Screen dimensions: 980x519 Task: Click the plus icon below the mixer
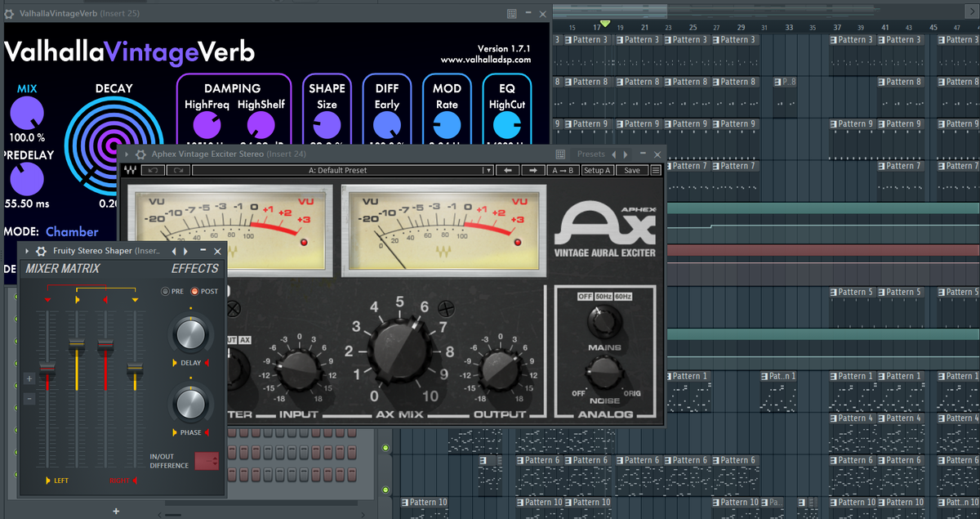point(116,511)
